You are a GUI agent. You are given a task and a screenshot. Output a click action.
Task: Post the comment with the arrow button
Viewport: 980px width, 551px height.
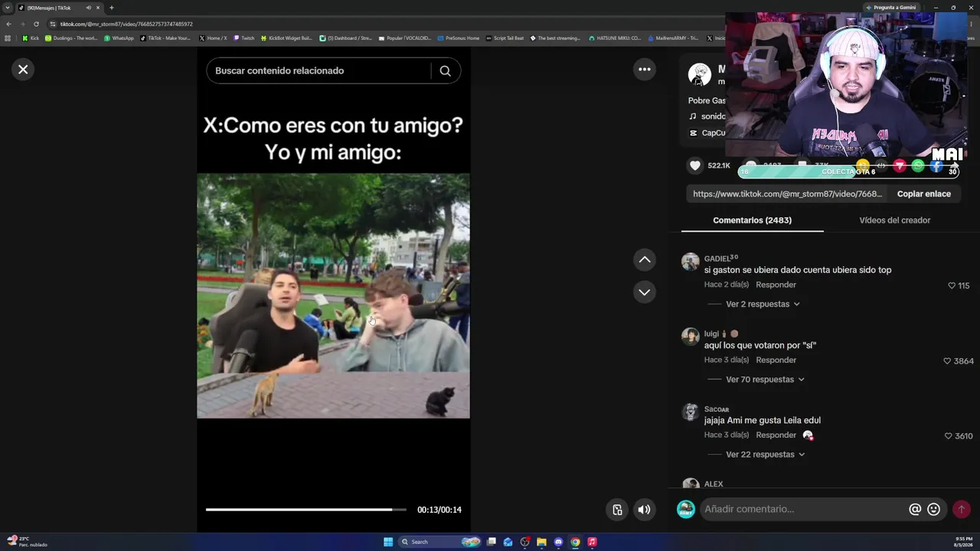962,509
